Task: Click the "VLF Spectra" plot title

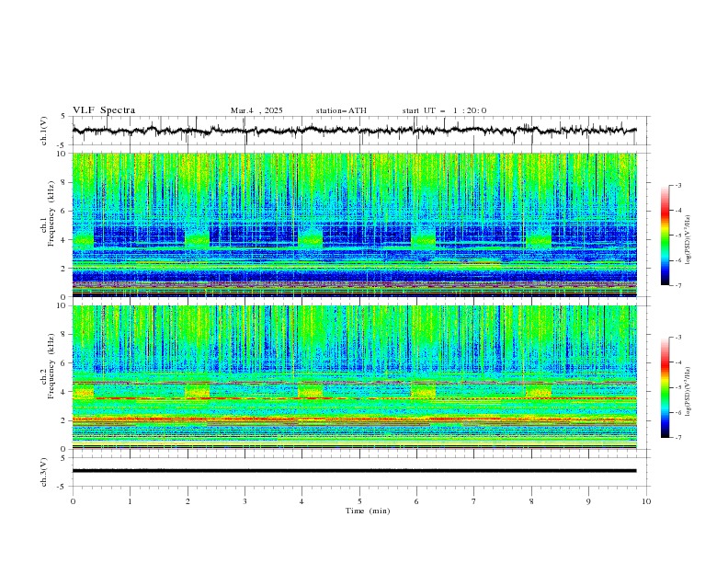Action: click(x=104, y=110)
